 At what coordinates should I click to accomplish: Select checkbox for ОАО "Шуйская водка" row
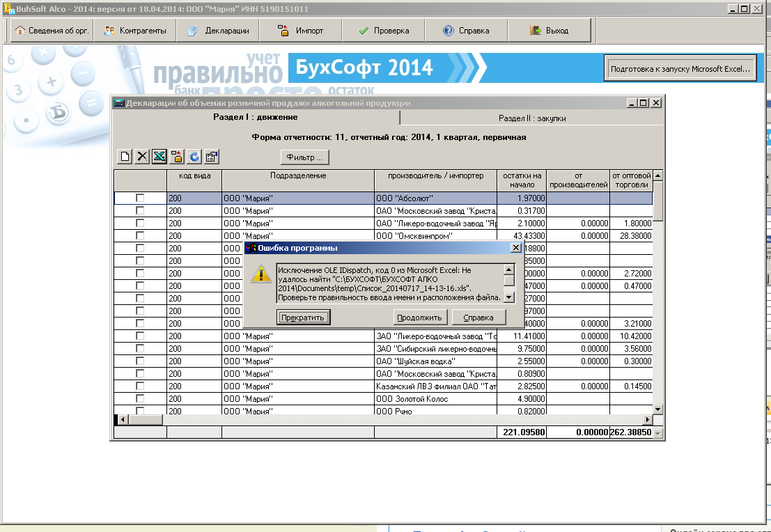click(x=140, y=361)
